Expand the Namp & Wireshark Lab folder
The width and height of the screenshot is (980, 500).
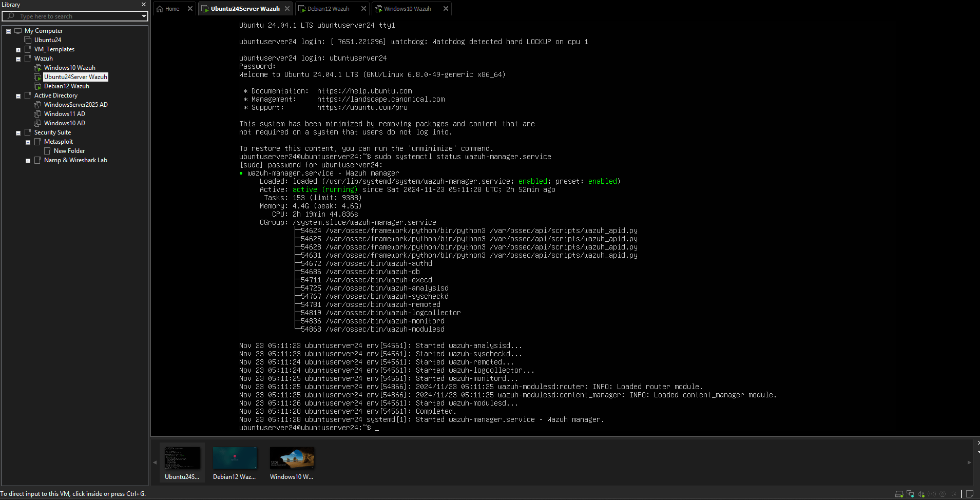(28, 161)
